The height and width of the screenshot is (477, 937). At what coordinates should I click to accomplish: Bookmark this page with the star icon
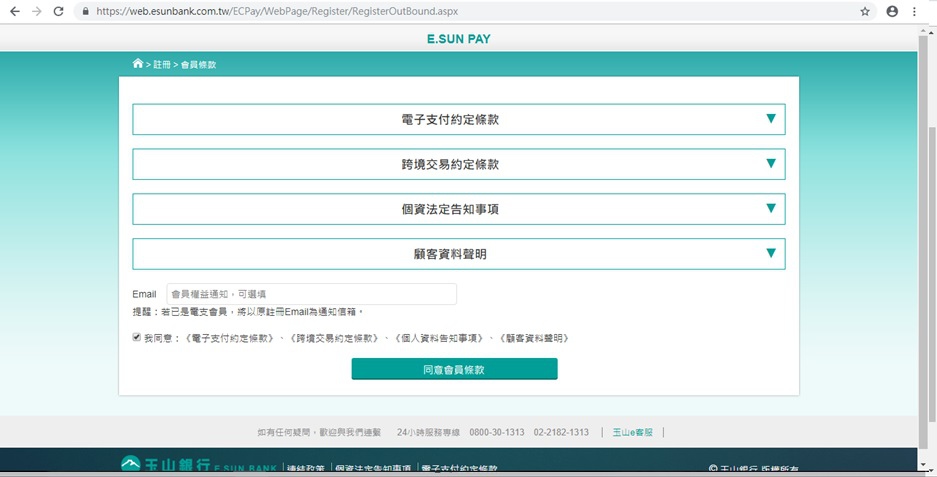pos(865,11)
